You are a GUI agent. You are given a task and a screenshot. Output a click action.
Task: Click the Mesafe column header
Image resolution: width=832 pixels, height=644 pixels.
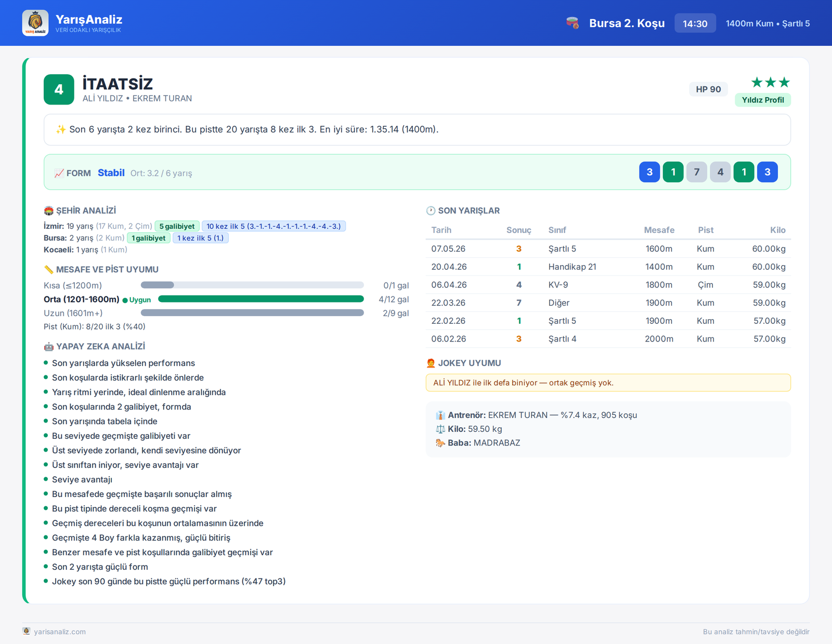659,230
